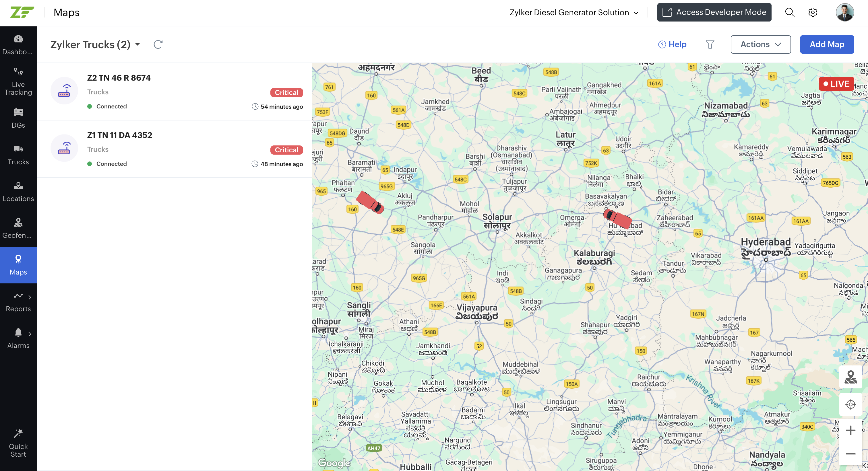The height and width of the screenshot is (471, 868).
Task: Open the Reports sidebar section
Action: [18, 302]
